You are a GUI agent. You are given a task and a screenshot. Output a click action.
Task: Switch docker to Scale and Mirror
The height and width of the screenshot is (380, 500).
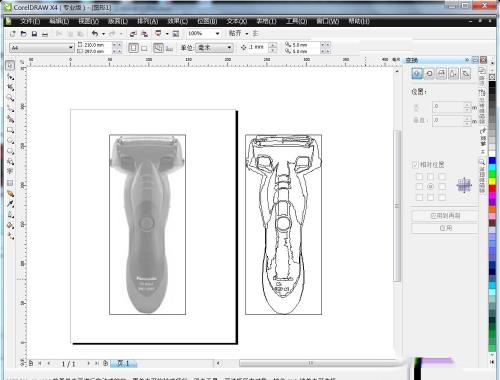click(441, 74)
